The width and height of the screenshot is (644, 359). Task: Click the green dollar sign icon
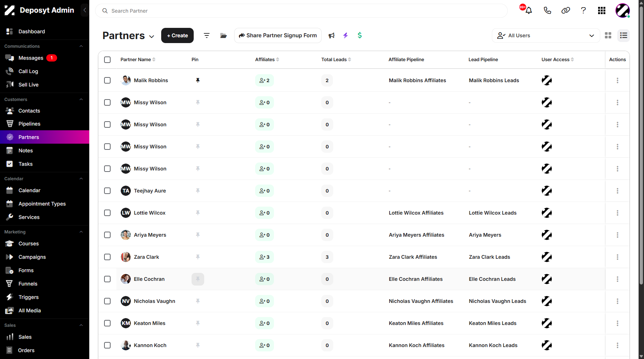[x=360, y=35]
